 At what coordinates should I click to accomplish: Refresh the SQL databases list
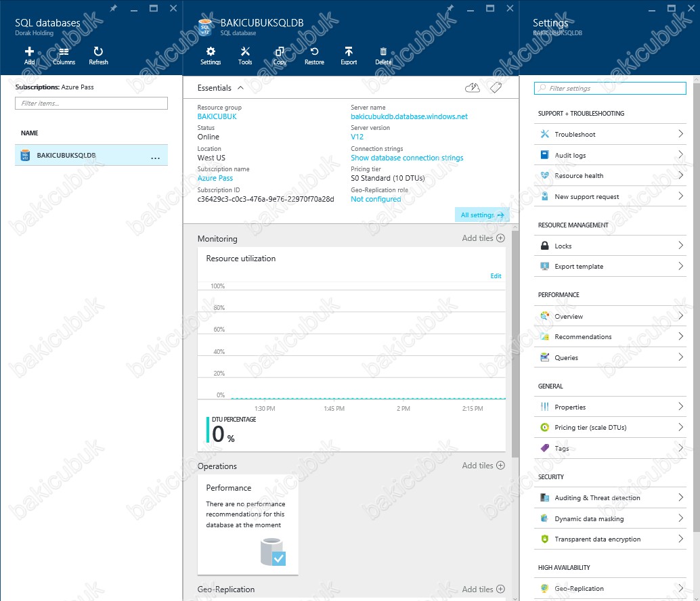click(98, 55)
